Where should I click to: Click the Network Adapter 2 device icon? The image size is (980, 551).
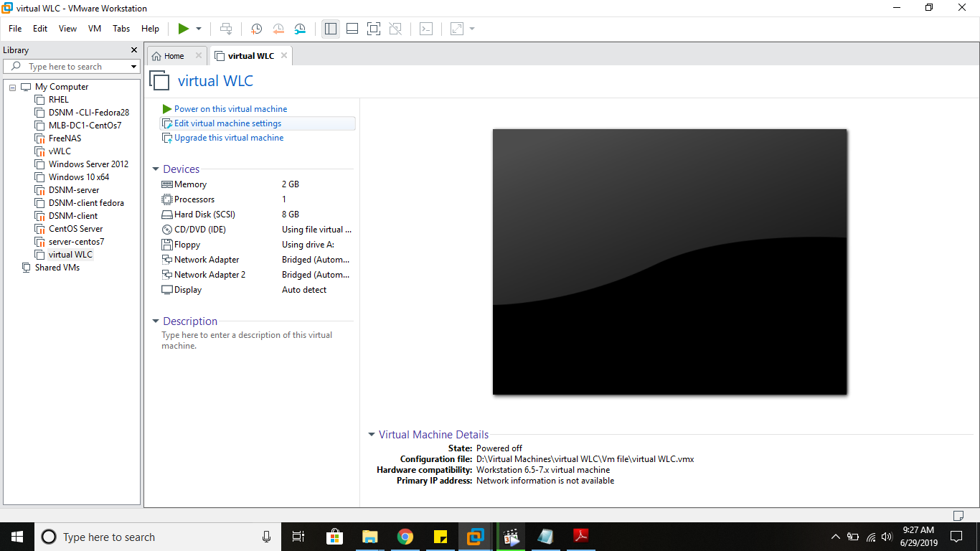point(167,275)
